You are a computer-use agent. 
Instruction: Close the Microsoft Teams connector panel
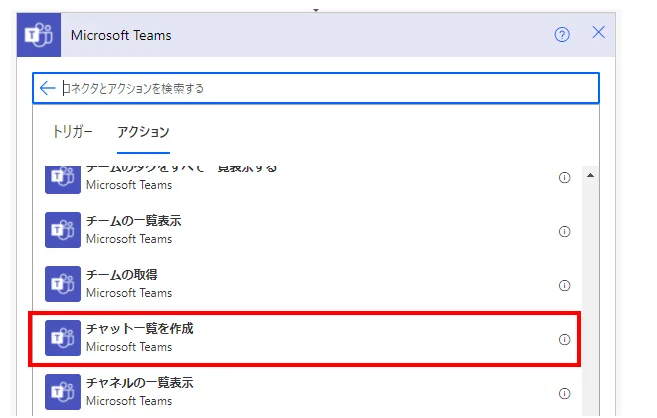(599, 33)
